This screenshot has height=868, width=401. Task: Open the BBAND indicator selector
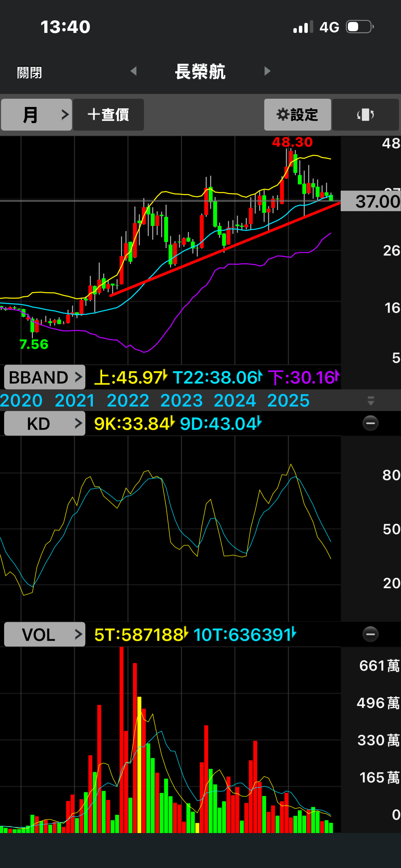[45, 377]
